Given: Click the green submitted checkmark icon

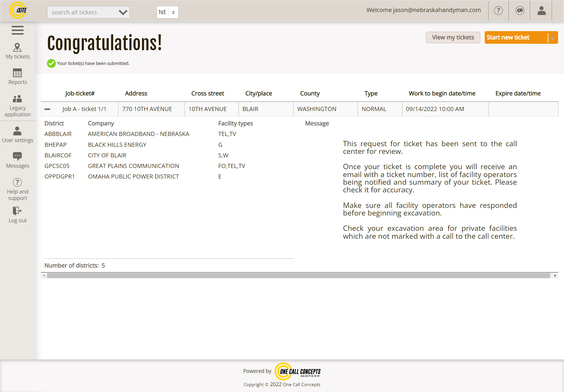Looking at the screenshot, I should [x=51, y=63].
